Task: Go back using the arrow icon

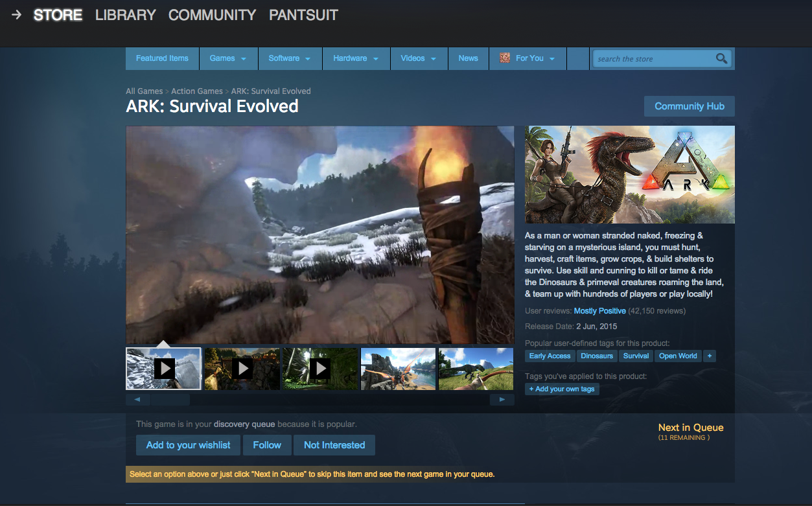Action: pyautogui.click(x=16, y=14)
